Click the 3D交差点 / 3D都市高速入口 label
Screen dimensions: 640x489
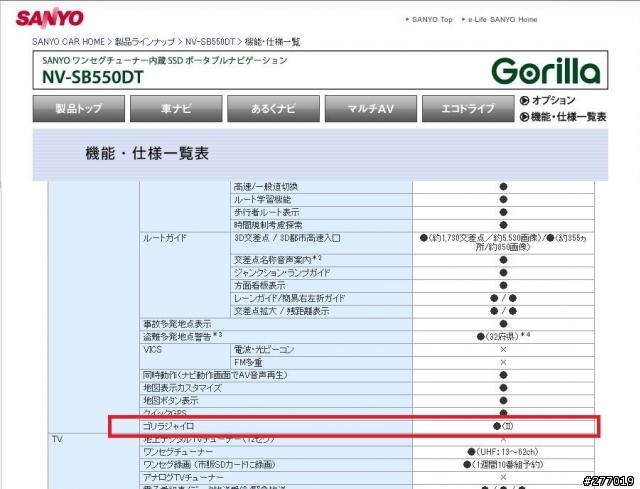[287, 238]
